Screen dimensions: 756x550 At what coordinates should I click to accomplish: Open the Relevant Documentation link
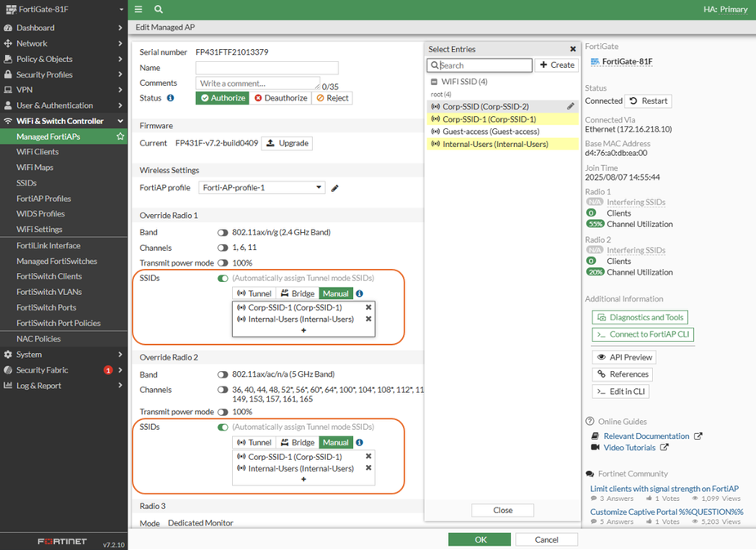[646, 436]
